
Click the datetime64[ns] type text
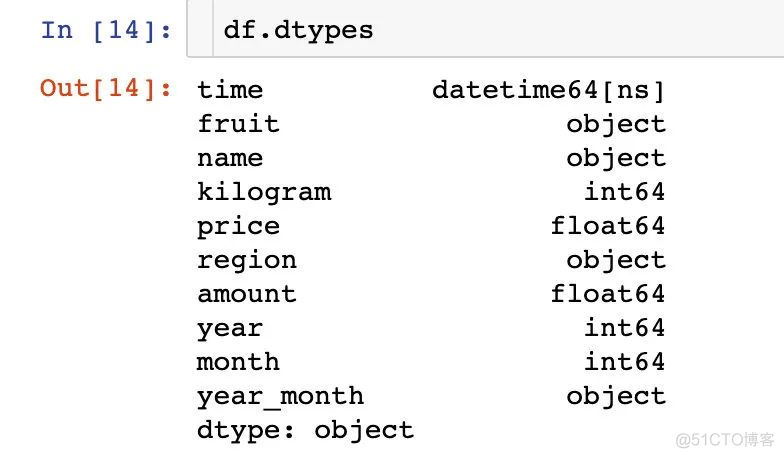548,90
